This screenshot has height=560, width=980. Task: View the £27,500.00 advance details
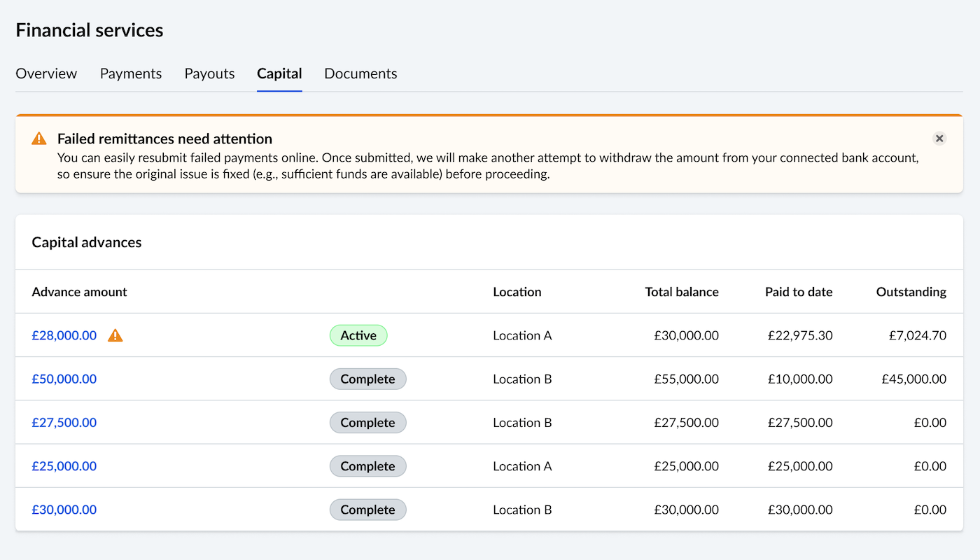tap(64, 422)
